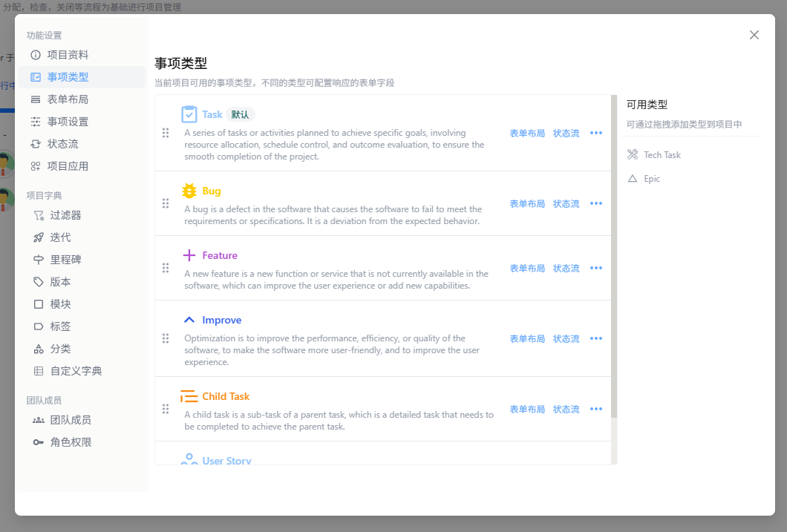Click the 过滤器 funnel icon
This screenshot has width=787, height=532.
point(39,215)
